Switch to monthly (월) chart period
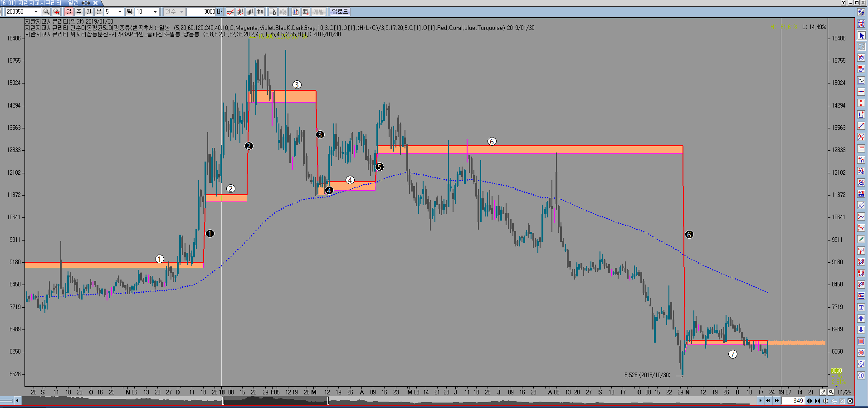 [89, 12]
